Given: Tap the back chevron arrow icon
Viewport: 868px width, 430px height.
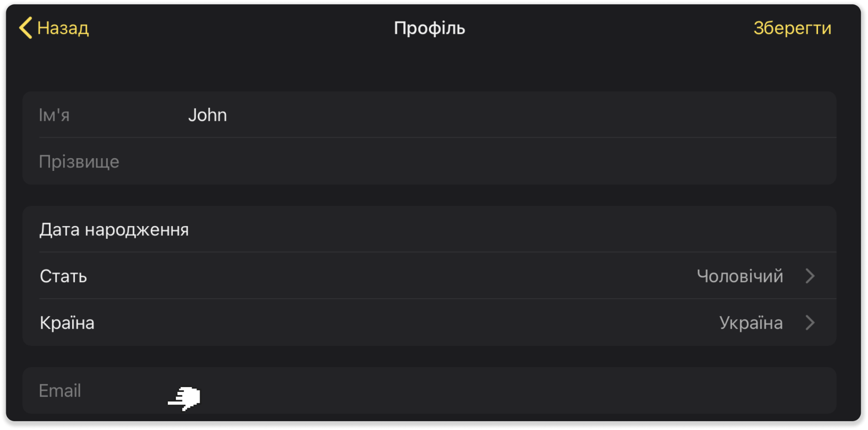Looking at the screenshot, I should coord(26,28).
